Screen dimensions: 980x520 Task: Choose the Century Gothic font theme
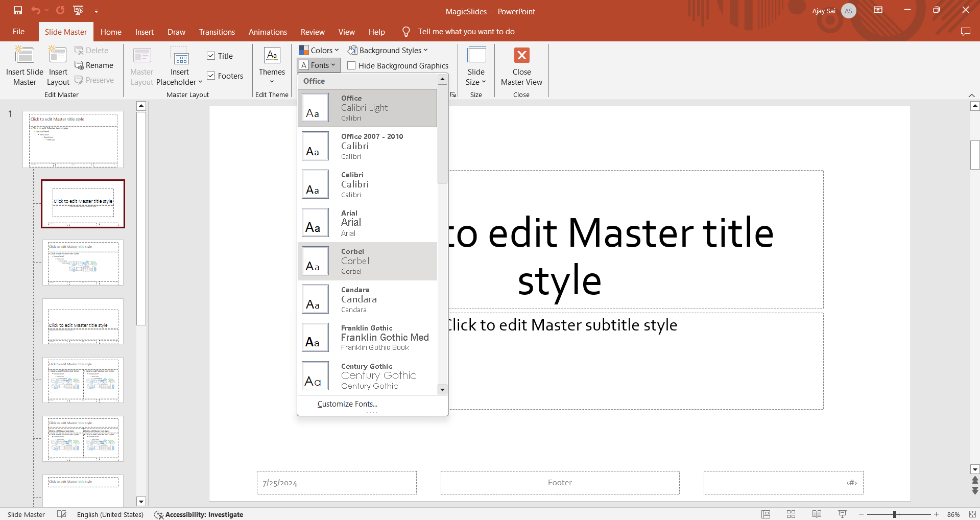pyautogui.click(x=367, y=376)
